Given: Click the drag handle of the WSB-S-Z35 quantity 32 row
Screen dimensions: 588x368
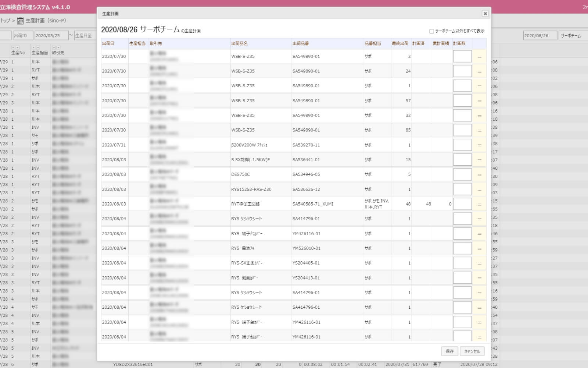Looking at the screenshot, I should point(479,116).
